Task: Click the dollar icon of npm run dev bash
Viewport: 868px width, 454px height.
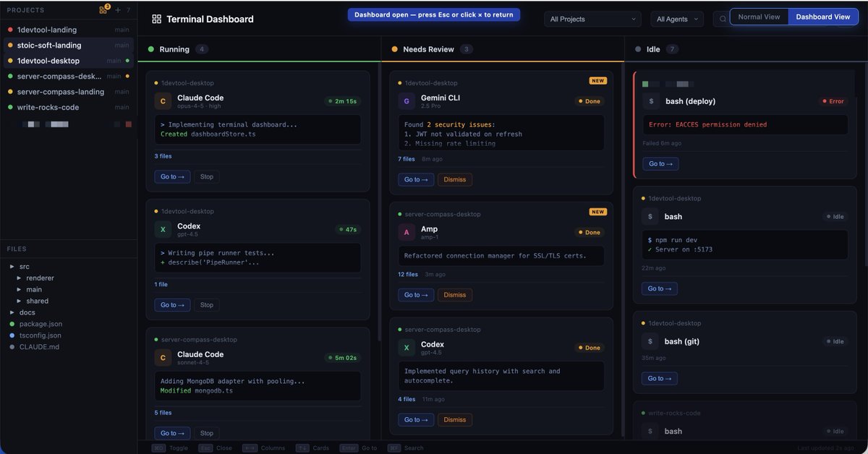Action: click(651, 216)
